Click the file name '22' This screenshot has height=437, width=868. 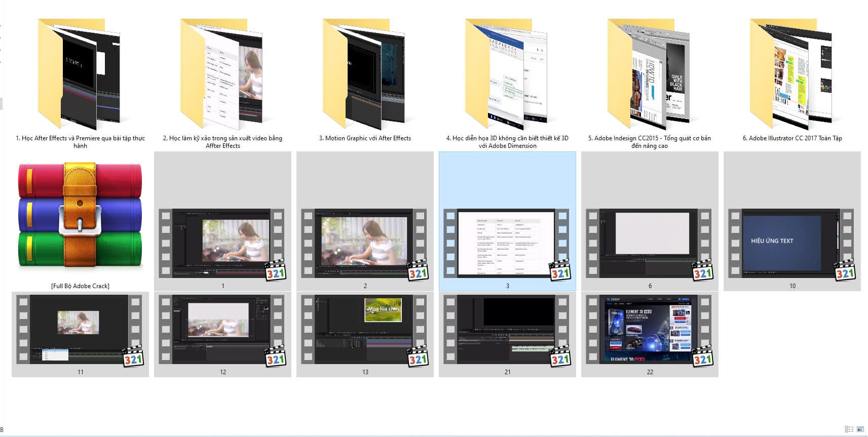coord(650,372)
